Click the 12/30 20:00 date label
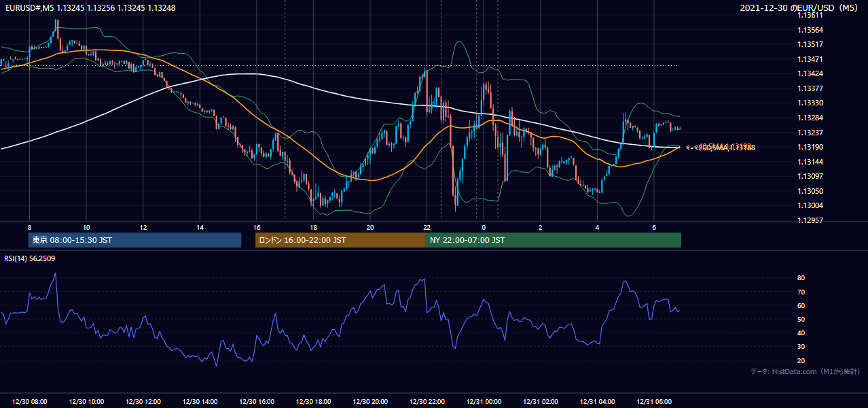The image size is (868, 408). pyautogui.click(x=370, y=402)
